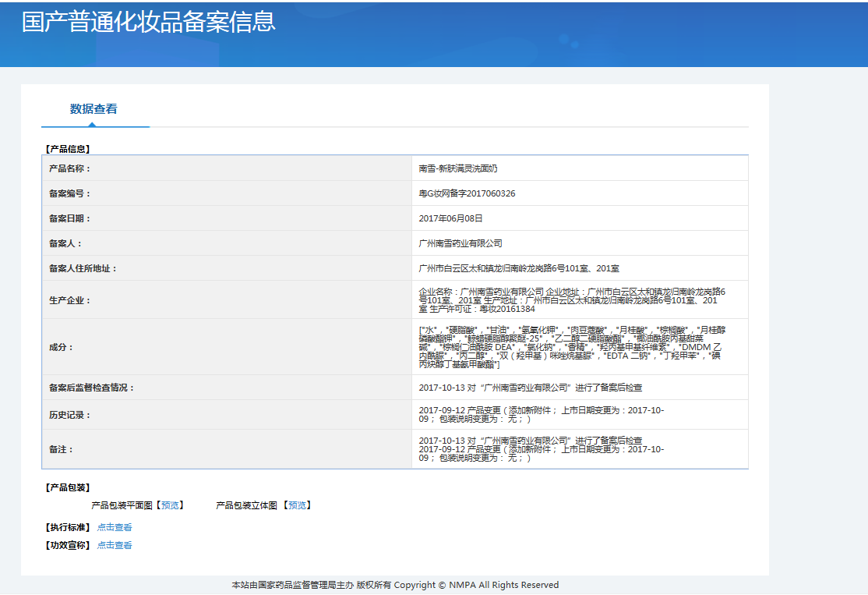Click the 备案人 row label

pyautogui.click(x=65, y=243)
